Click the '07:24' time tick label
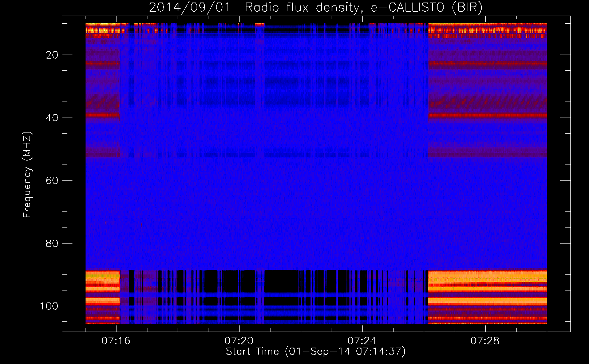The image size is (589, 364). 362,341
